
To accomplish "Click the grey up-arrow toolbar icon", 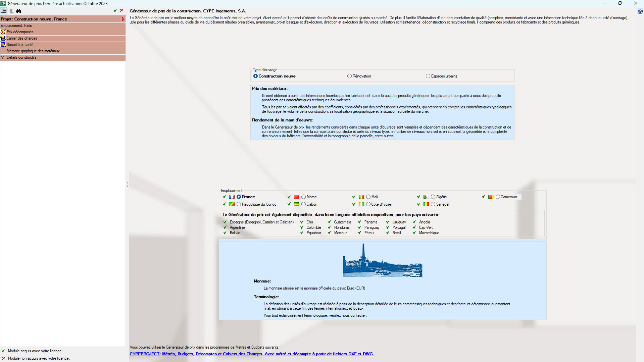I will (11, 11).
